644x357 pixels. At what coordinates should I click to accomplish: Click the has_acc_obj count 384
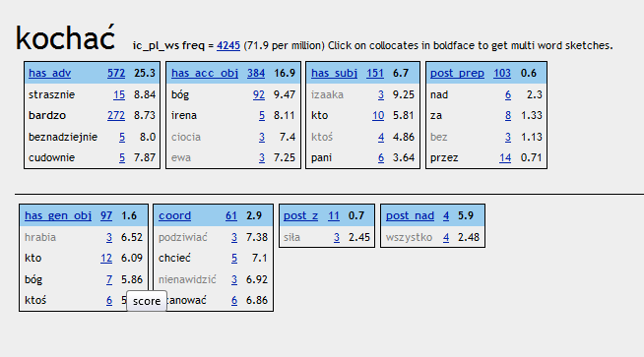(x=256, y=73)
